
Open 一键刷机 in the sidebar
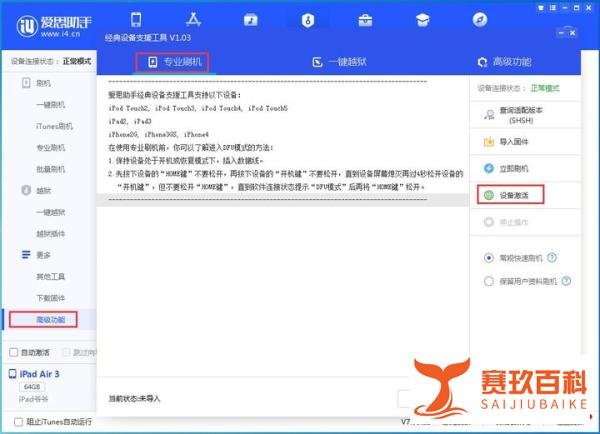tap(51, 104)
